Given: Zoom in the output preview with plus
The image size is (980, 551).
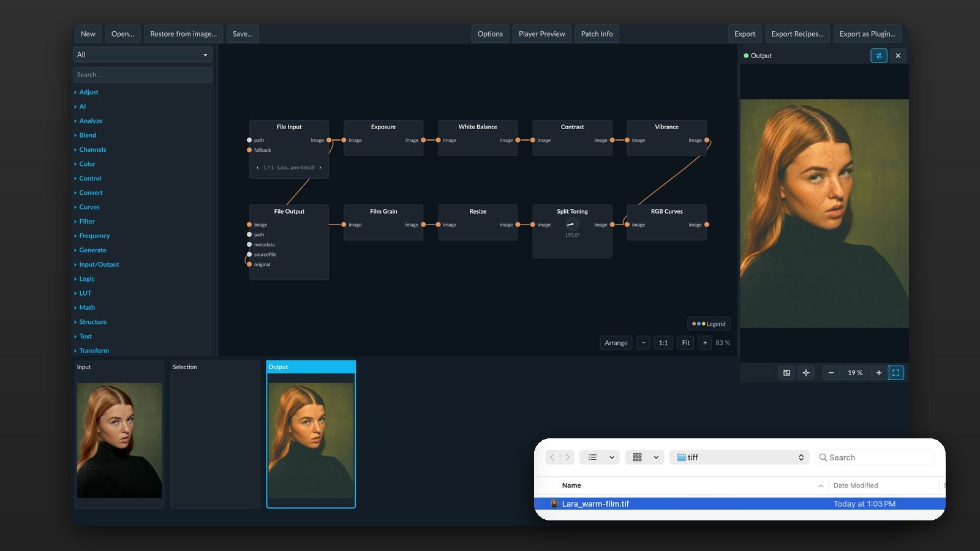Looking at the screenshot, I should (x=879, y=373).
